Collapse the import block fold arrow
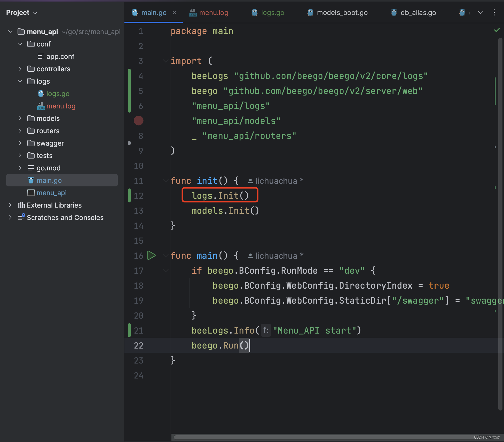Viewport: 504px width, 442px height. click(166, 61)
